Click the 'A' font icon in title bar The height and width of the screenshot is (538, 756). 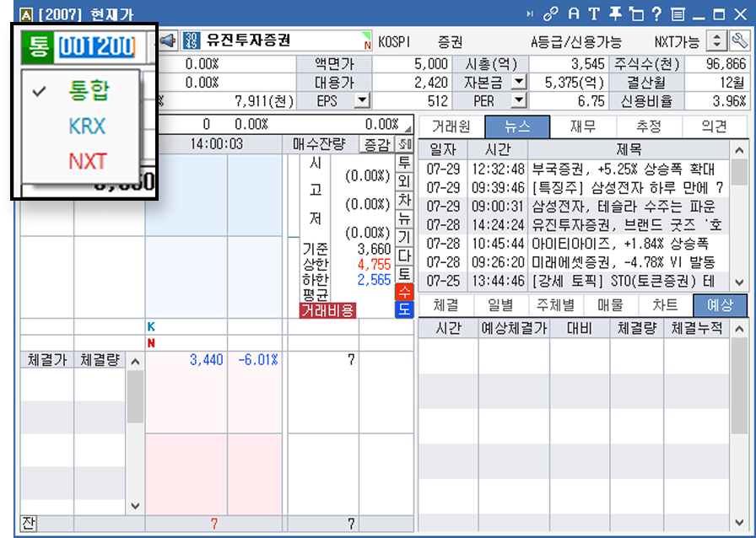point(573,14)
